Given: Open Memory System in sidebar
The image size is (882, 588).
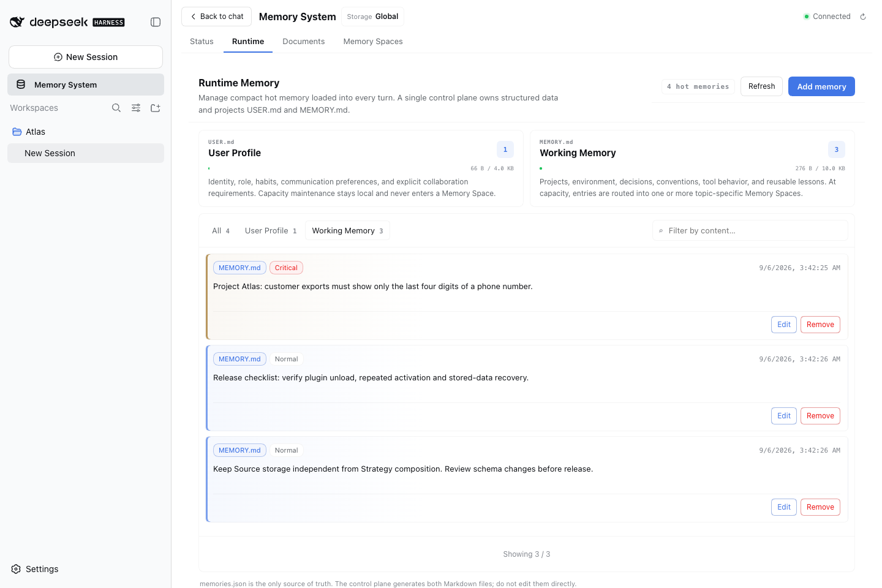Looking at the screenshot, I should 86,85.
